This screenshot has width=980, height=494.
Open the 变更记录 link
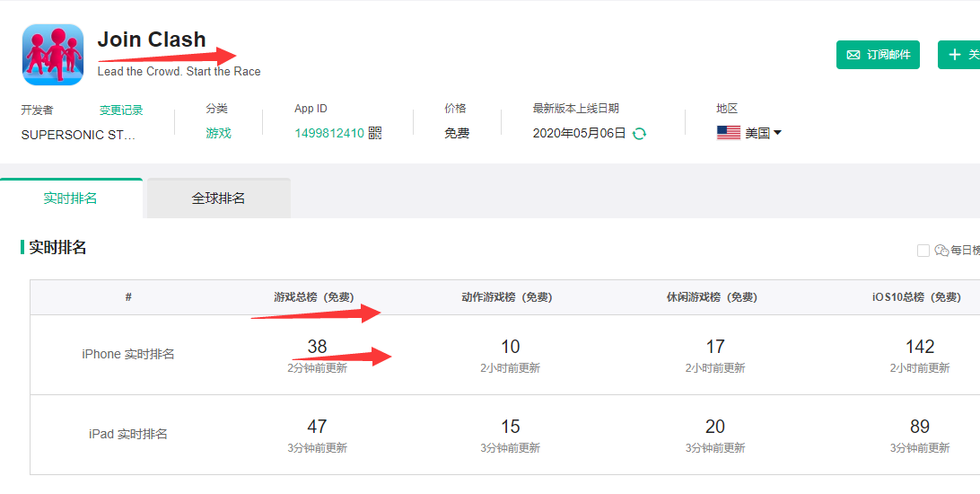click(x=121, y=110)
